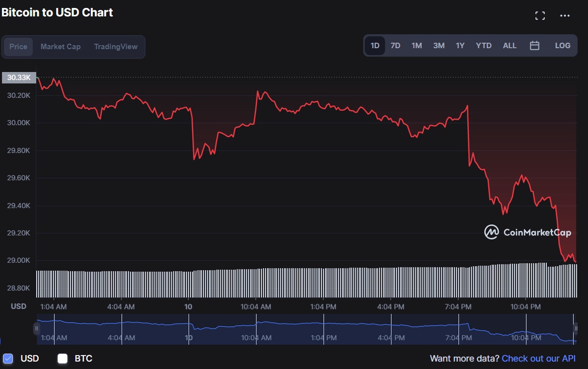
Task: Switch to the Market Cap tab
Action: [x=60, y=47]
